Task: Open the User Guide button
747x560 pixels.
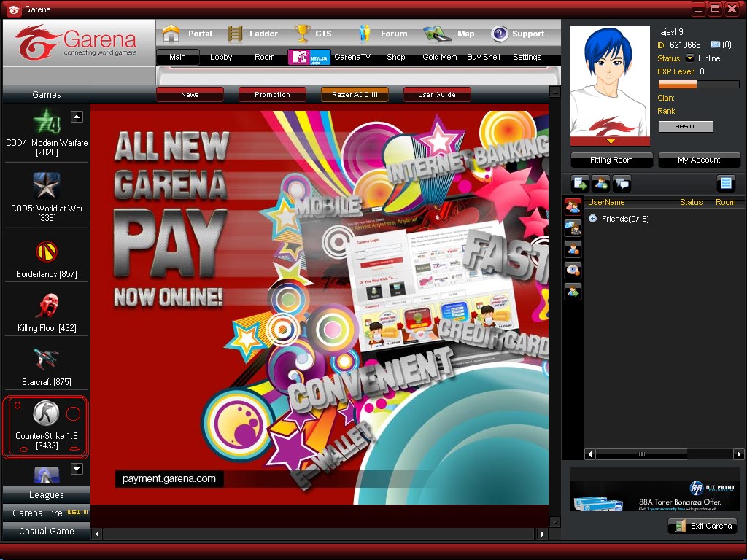Action: click(x=437, y=94)
